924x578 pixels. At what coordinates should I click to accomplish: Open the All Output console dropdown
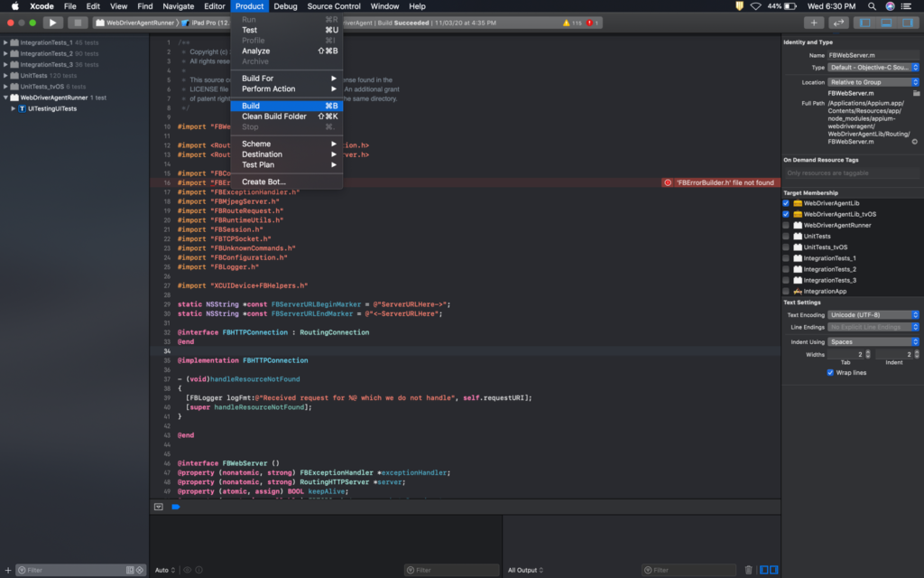pyautogui.click(x=526, y=570)
